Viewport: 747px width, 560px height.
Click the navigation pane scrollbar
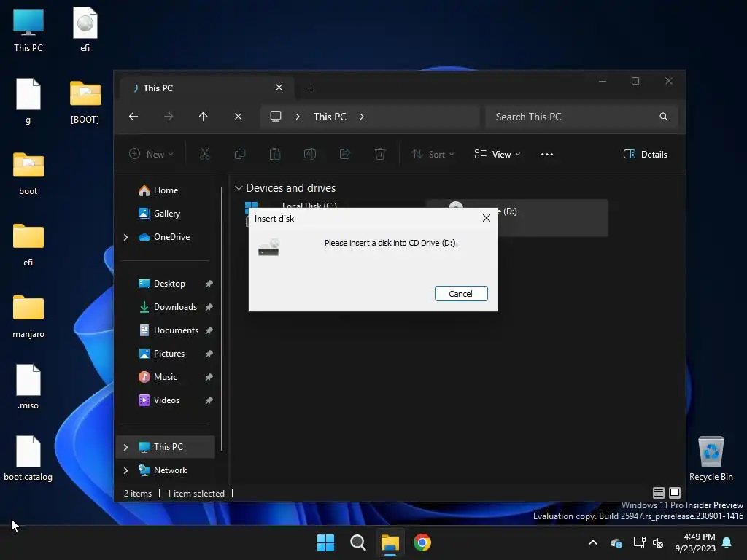222,318
